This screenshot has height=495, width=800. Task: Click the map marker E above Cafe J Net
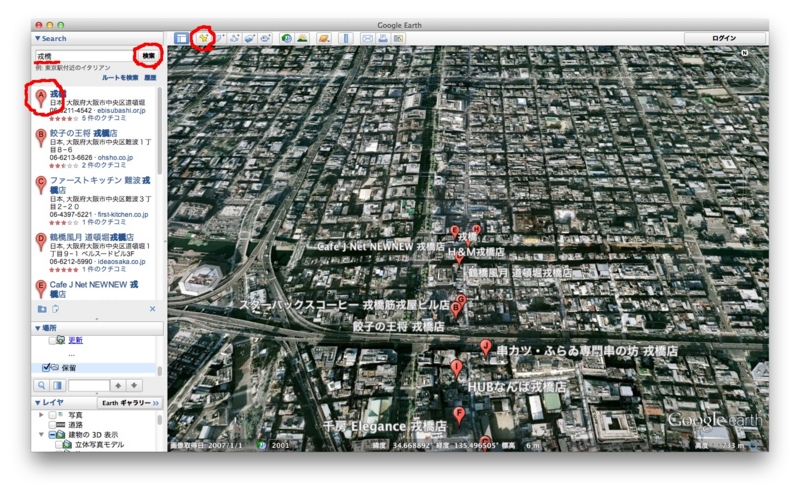click(454, 232)
